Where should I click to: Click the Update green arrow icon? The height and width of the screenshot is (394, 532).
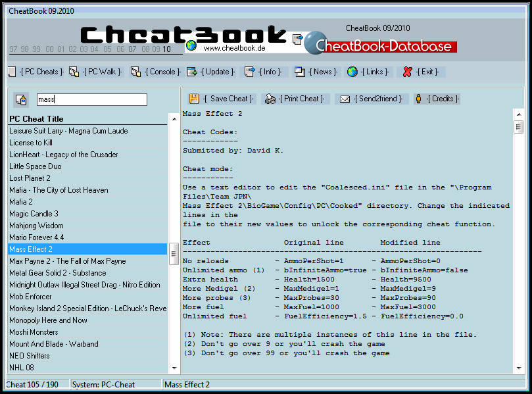click(192, 72)
